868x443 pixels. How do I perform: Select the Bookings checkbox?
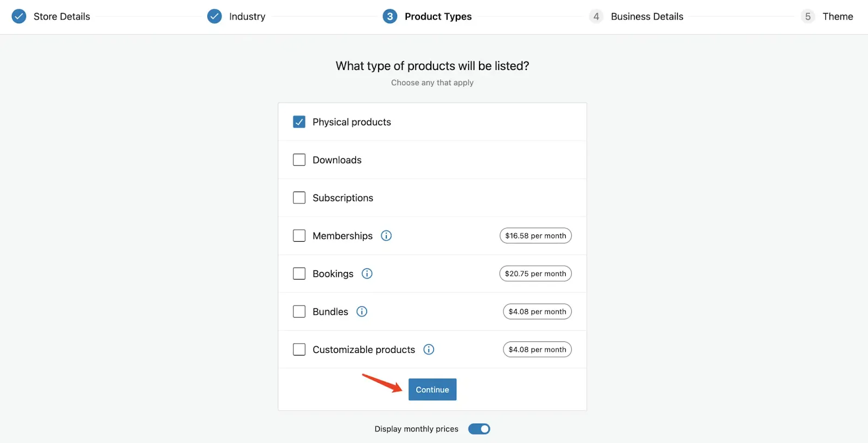pos(299,274)
